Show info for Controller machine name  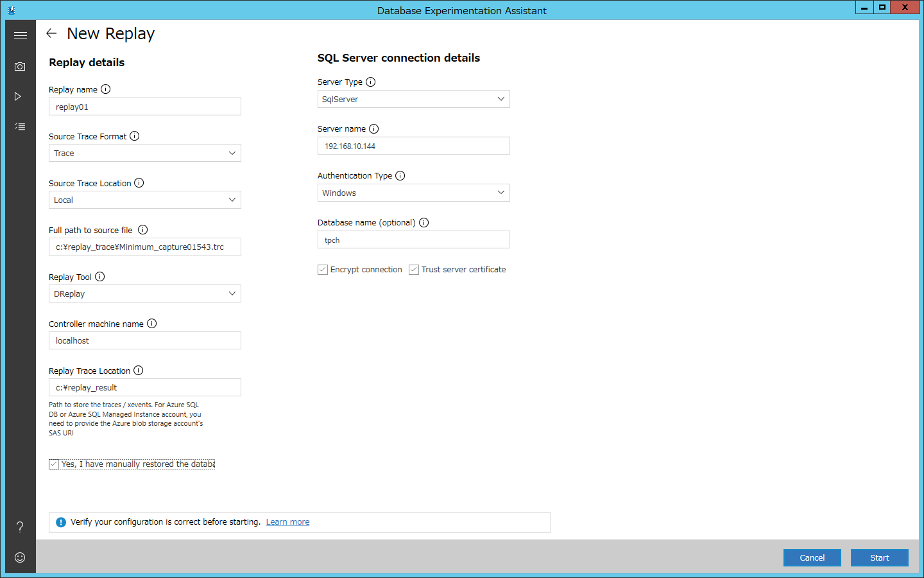pos(152,324)
